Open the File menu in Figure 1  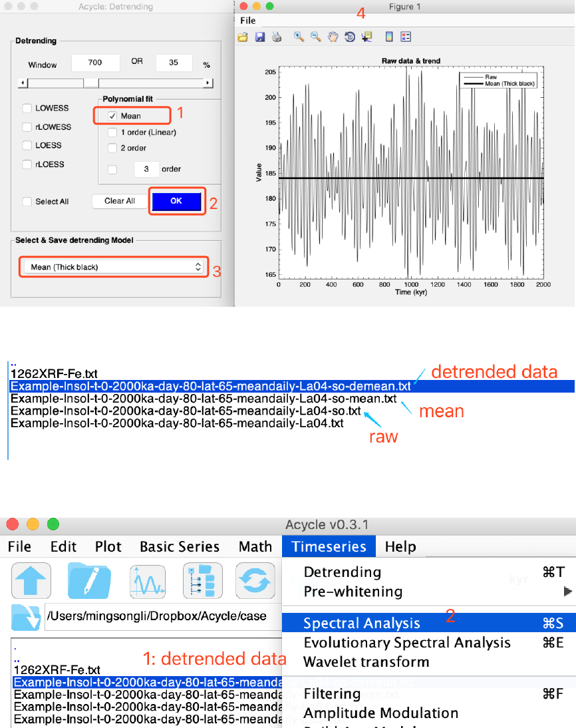point(248,21)
